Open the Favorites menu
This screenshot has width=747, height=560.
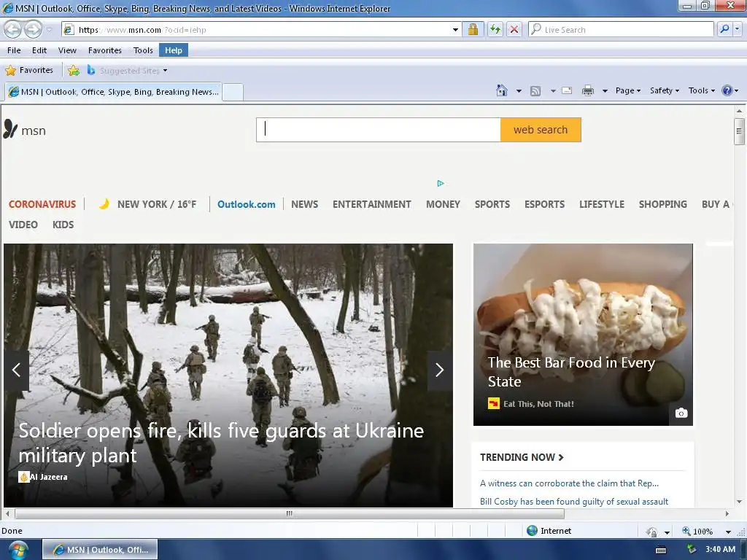point(105,50)
